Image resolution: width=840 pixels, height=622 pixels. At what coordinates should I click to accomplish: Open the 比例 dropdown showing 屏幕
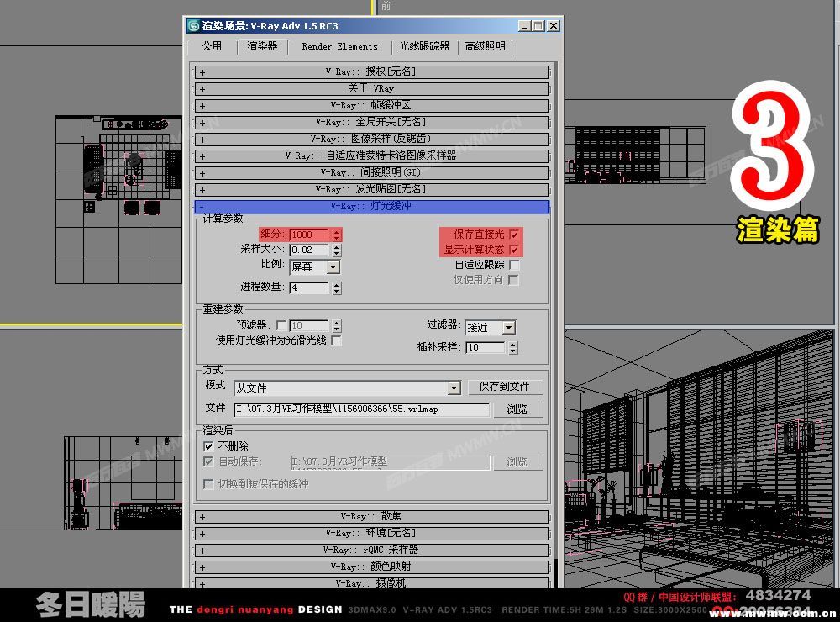pos(314,267)
